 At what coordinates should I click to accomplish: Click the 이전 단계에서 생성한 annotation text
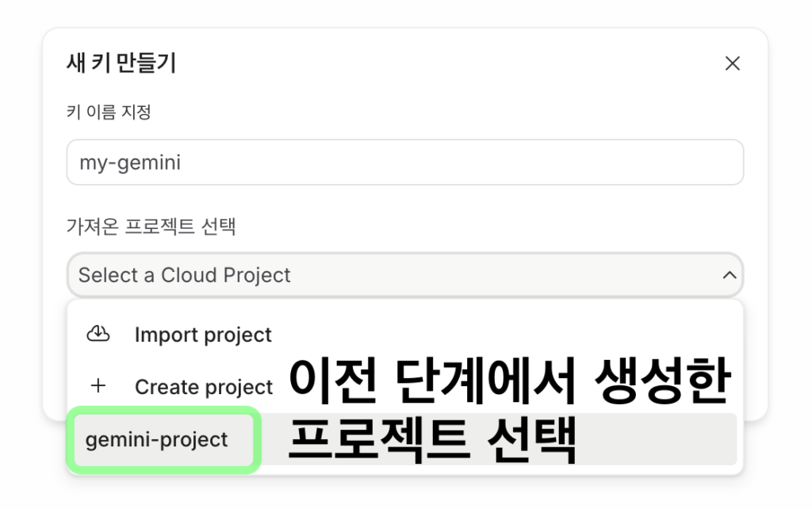[x=507, y=381]
